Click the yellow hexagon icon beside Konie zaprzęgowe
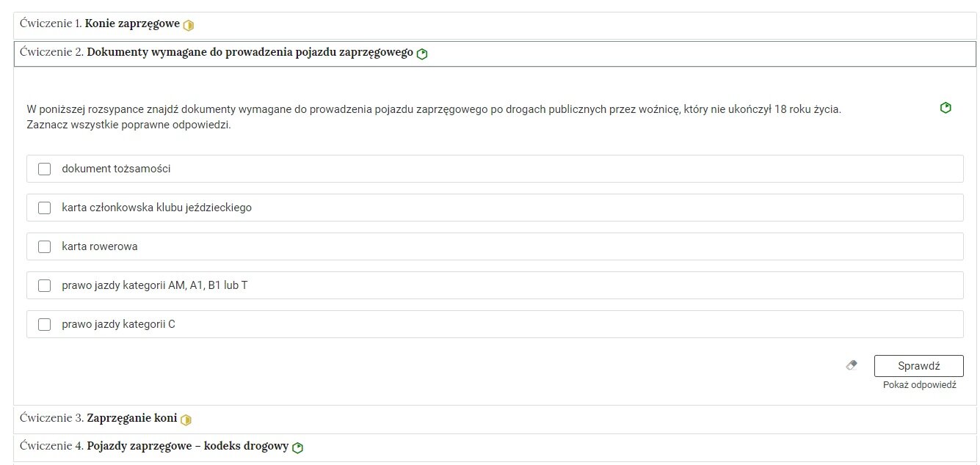Viewport: 980px width, 465px height. [x=189, y=25]
